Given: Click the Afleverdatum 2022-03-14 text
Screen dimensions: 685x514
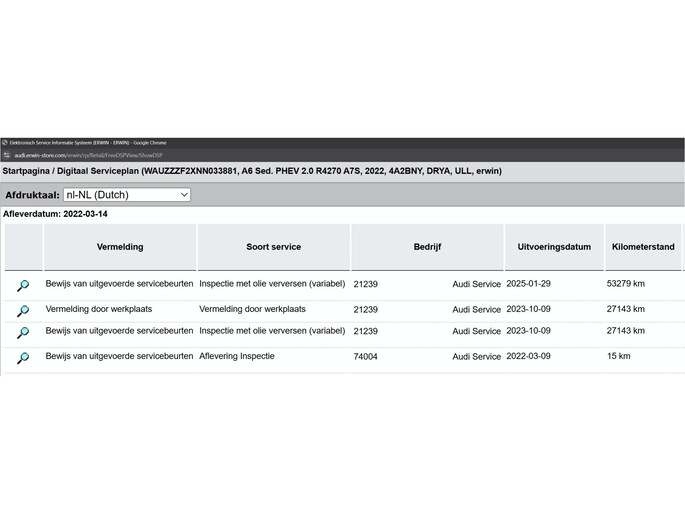Looking at the screenshot, I should coord(55,214).
